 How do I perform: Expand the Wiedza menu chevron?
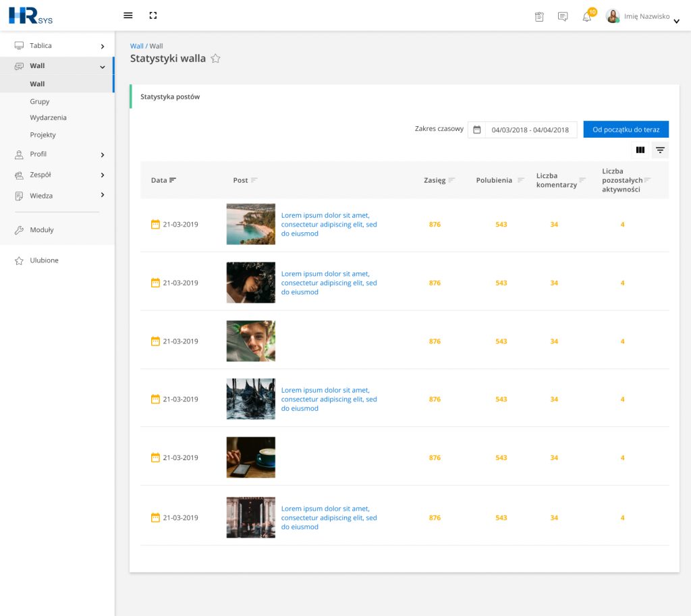pos(103,195)
